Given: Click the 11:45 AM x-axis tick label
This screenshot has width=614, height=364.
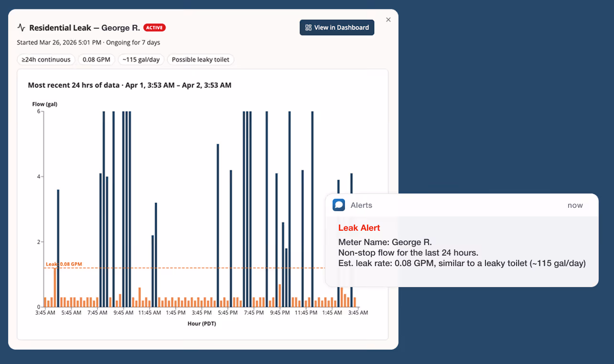Looking at the screenshot, I should tap(150, 313).
